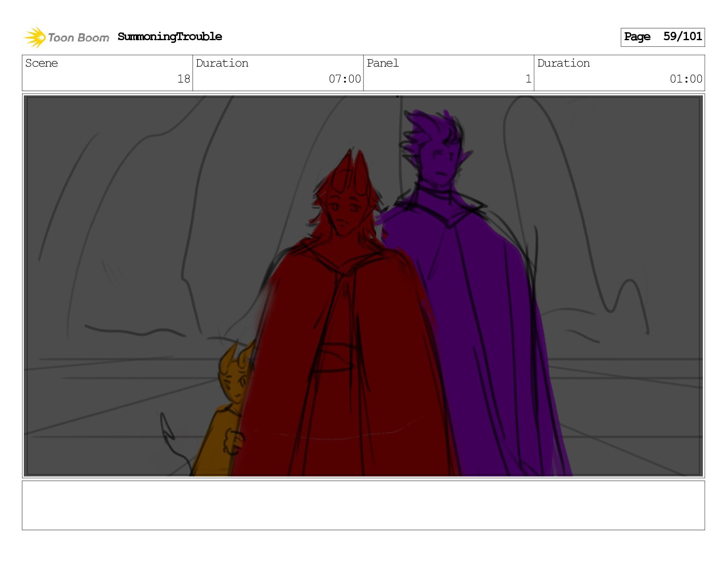
Task: Click the scene number 18
Action: (x=184, y=79)
